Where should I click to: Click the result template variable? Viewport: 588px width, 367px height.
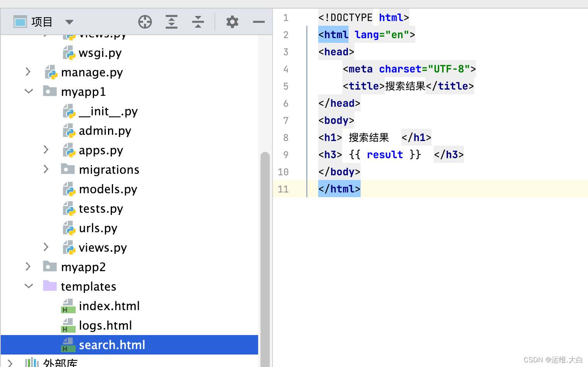coord(385,155)
